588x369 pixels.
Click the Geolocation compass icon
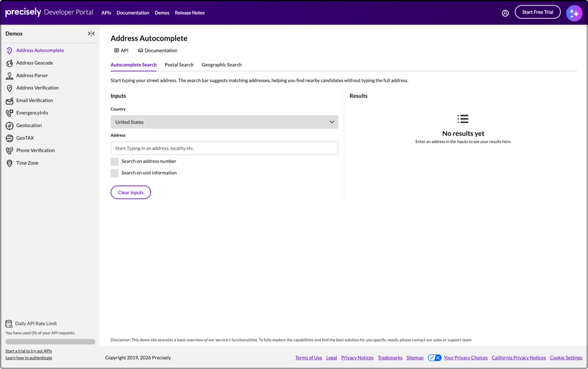tap(10, 126)
